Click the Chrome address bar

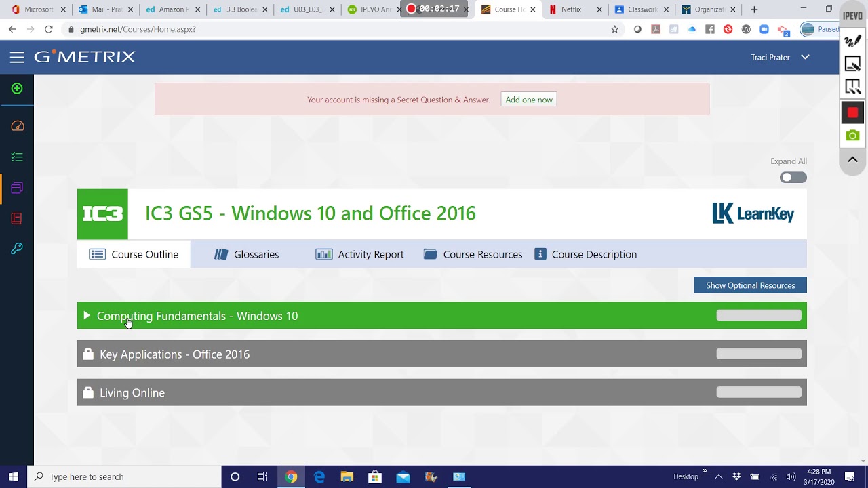click(339, 29)
